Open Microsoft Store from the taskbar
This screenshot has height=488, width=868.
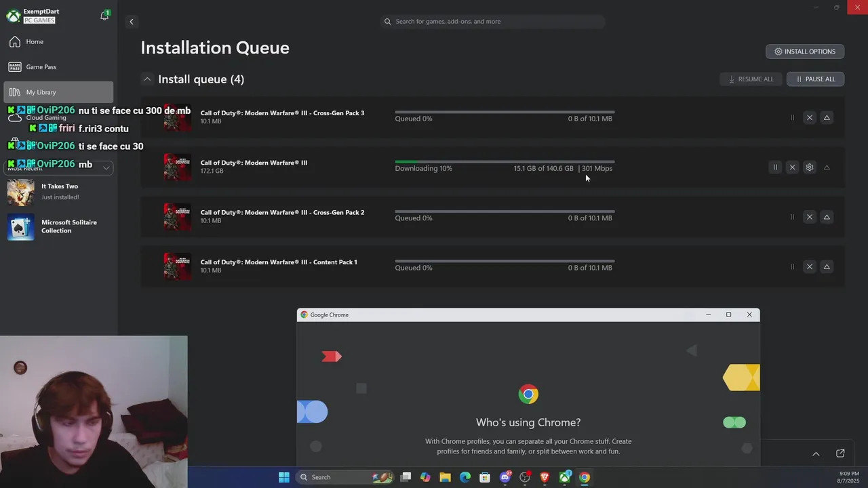tap(485, 477)
